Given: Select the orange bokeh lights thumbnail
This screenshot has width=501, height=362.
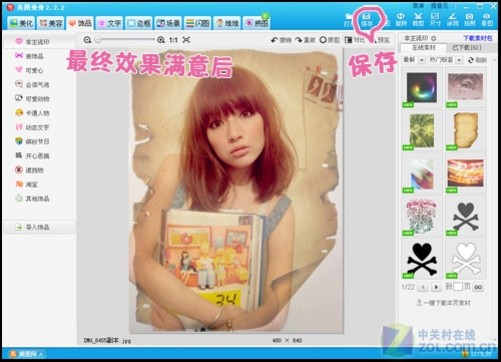Looking at the screenshot, I should pyautogui.click(x=465, y=173).
